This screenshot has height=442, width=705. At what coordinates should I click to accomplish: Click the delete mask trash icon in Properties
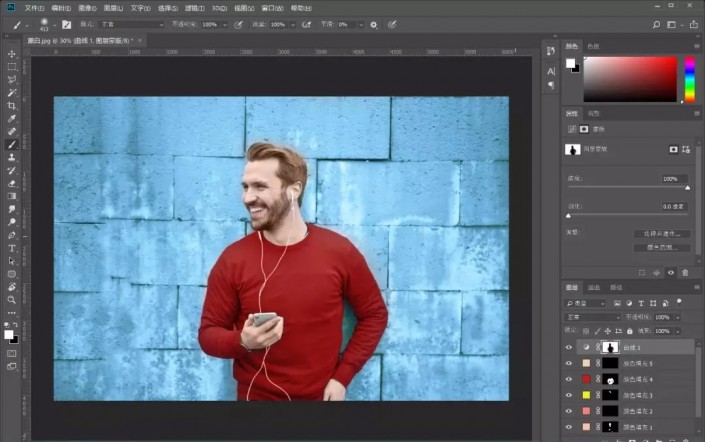[685, 272]
